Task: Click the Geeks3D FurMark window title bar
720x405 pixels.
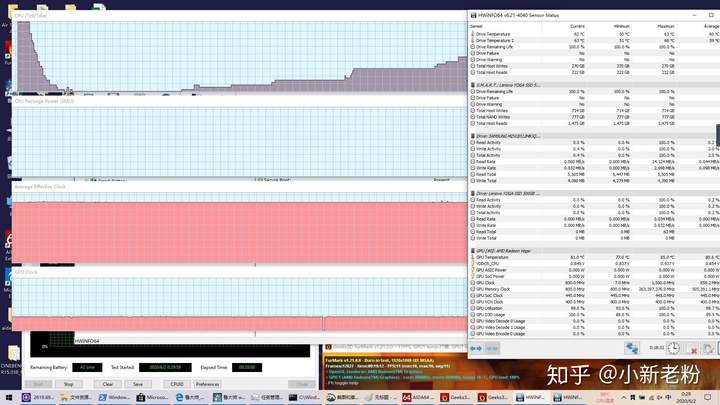Action: [x=395, y=347]
